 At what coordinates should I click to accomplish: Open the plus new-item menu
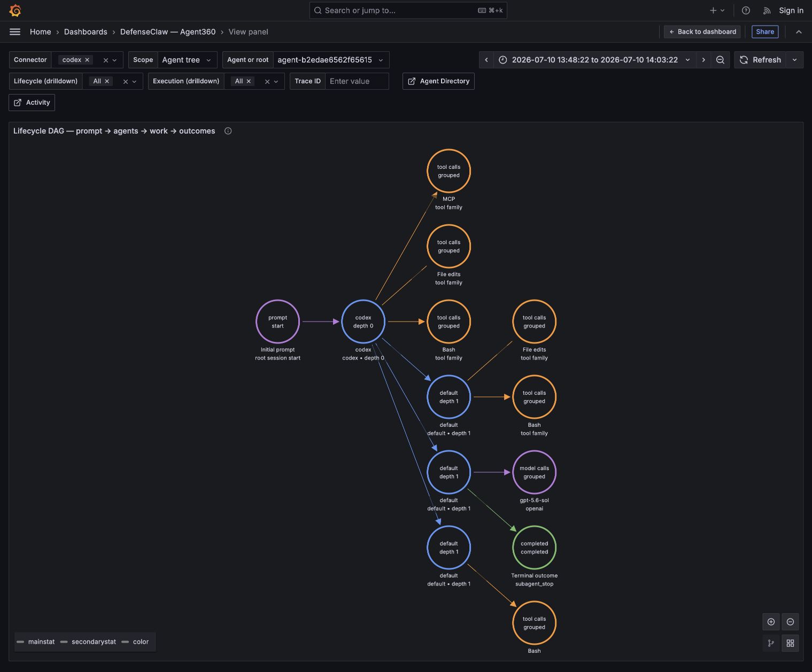[717, 10]
